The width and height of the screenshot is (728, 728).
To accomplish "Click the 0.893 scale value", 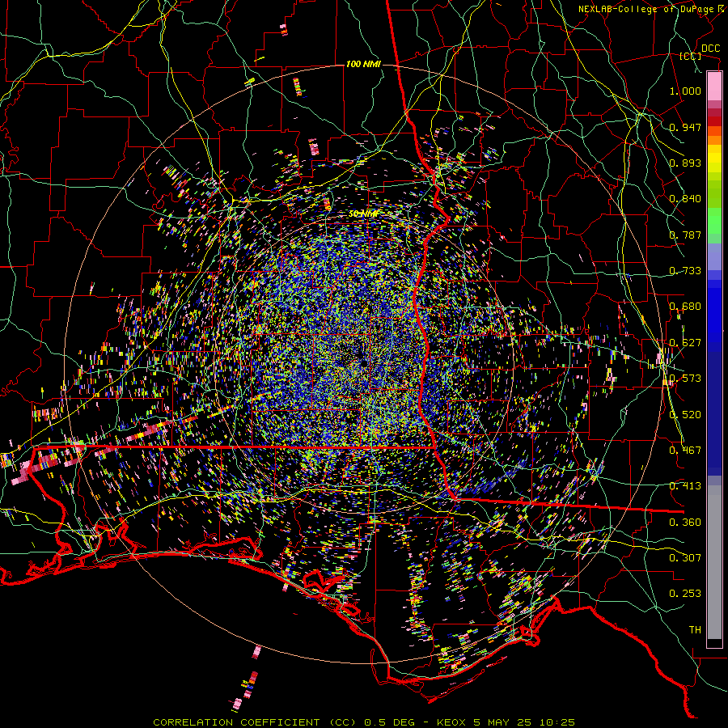I will point(685,163).
